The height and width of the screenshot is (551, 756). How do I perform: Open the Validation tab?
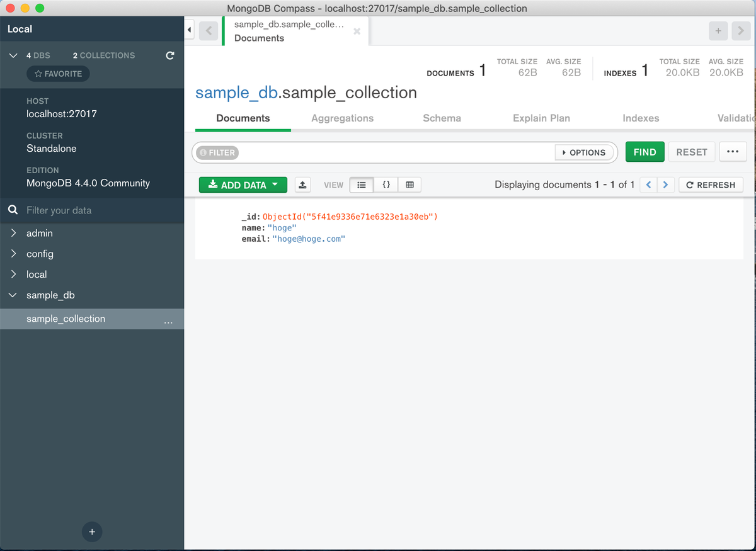(736, 118)
